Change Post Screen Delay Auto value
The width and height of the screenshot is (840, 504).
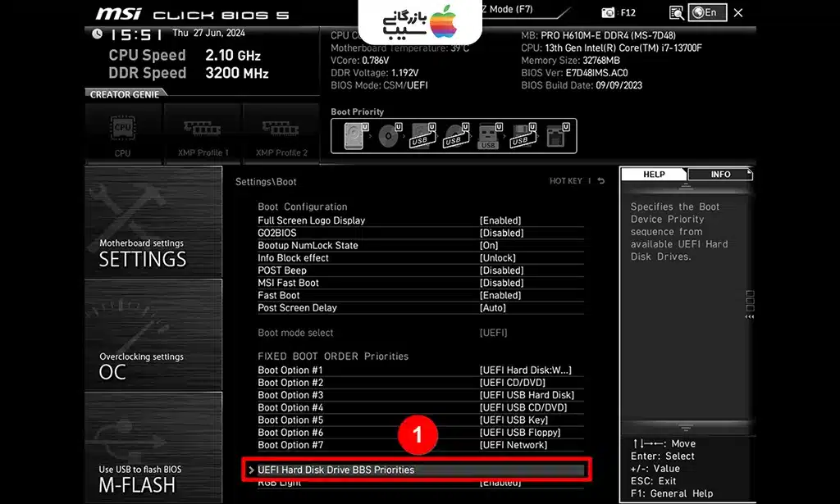493,307
